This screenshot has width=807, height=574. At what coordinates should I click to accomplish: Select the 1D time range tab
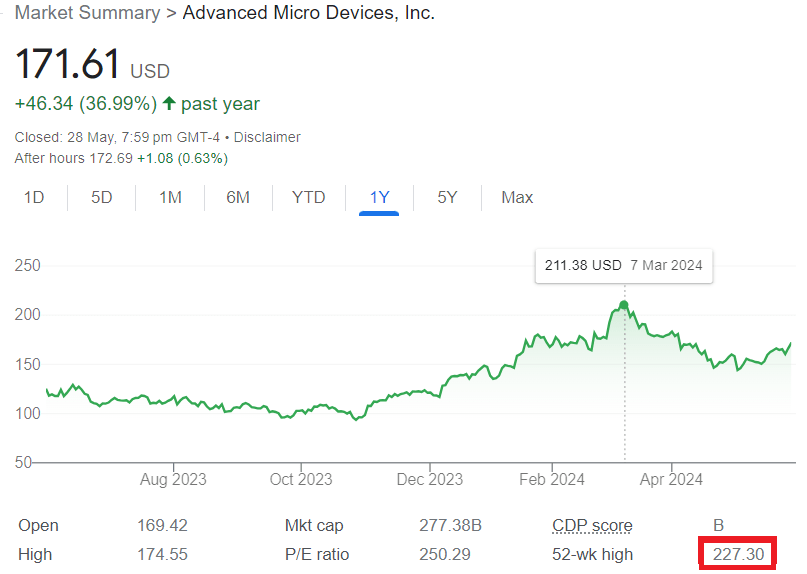tap(34, 197)
